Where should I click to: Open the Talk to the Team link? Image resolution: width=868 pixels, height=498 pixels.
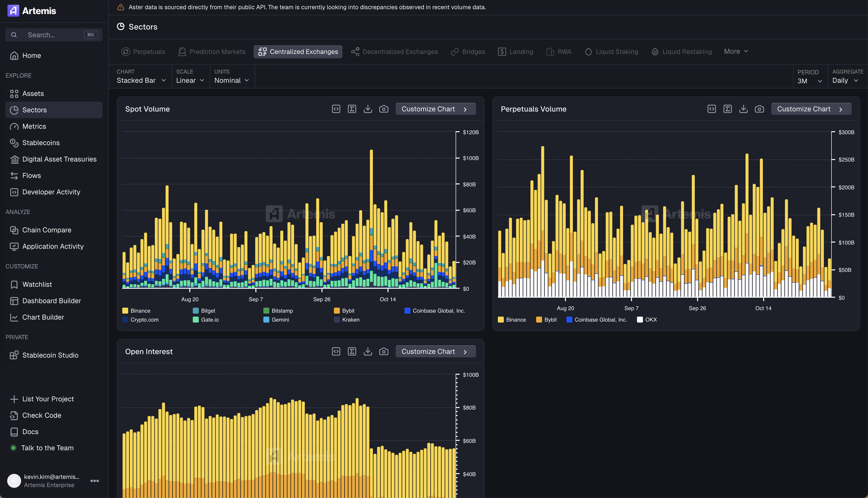pos(47,448)
